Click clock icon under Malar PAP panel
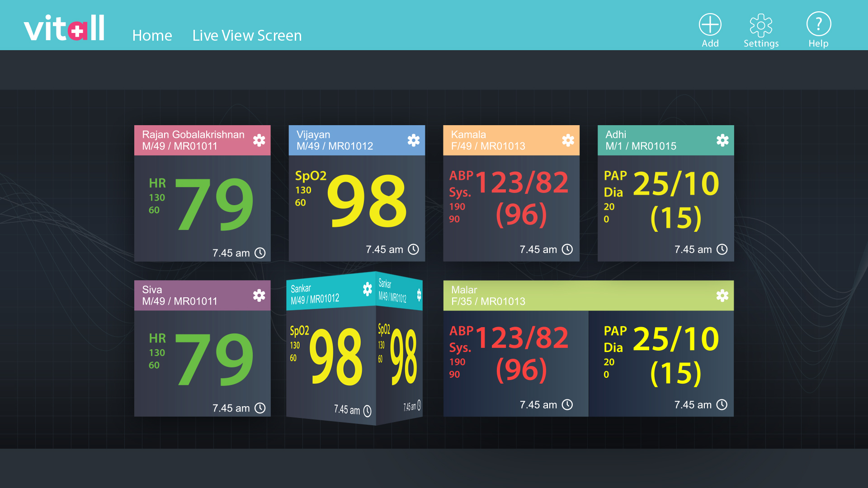This screenshot has height=488, width=868. pyautogui.click(x=722, y=404)
